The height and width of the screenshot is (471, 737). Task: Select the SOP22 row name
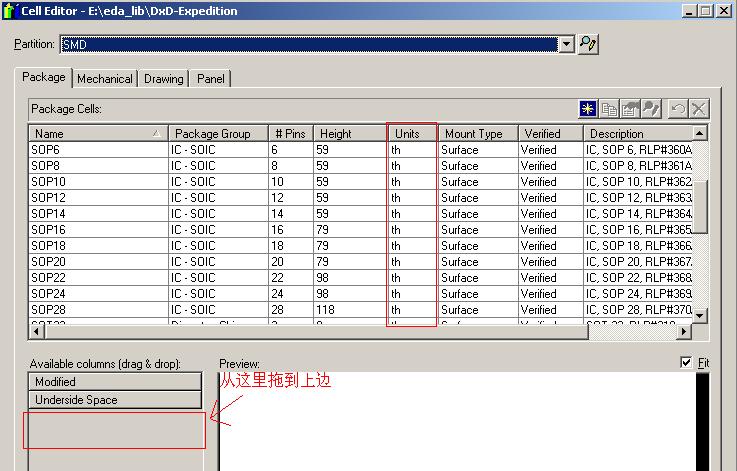[x=48, y=278]
